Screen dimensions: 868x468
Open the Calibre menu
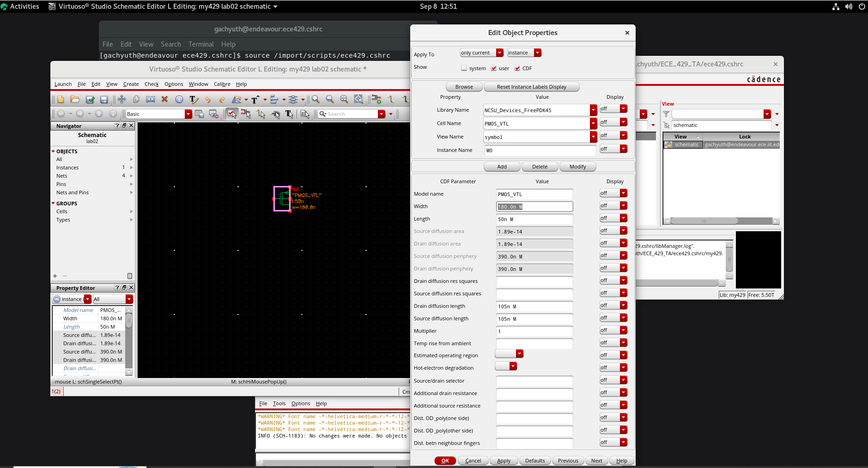pos(222,84)
